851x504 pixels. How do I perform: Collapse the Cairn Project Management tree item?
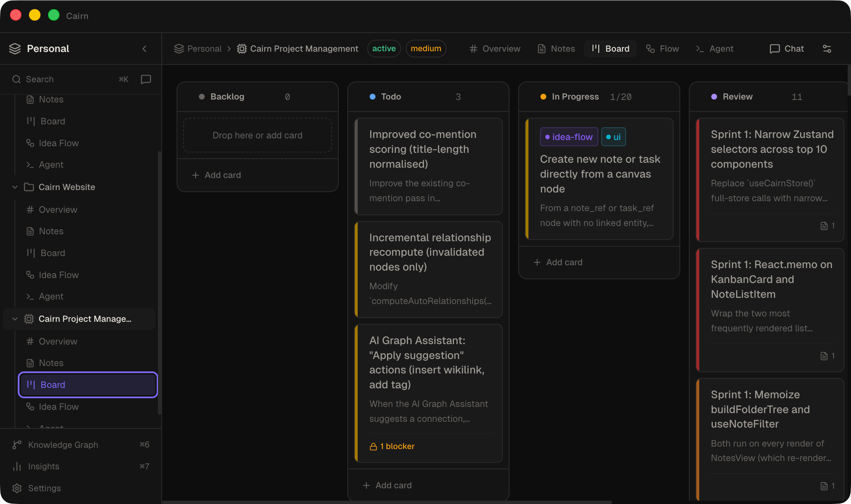(x=15, y=319)
